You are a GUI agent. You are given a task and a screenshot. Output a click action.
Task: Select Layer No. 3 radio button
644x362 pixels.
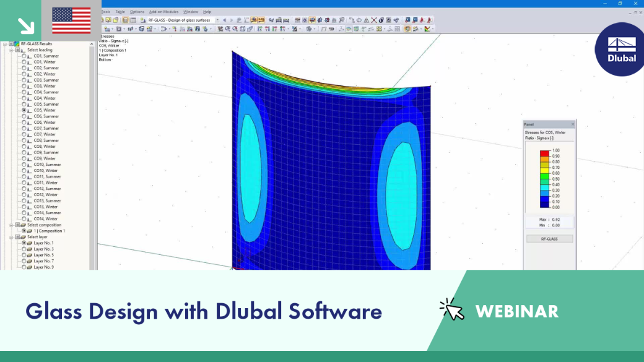pos(24,249)
